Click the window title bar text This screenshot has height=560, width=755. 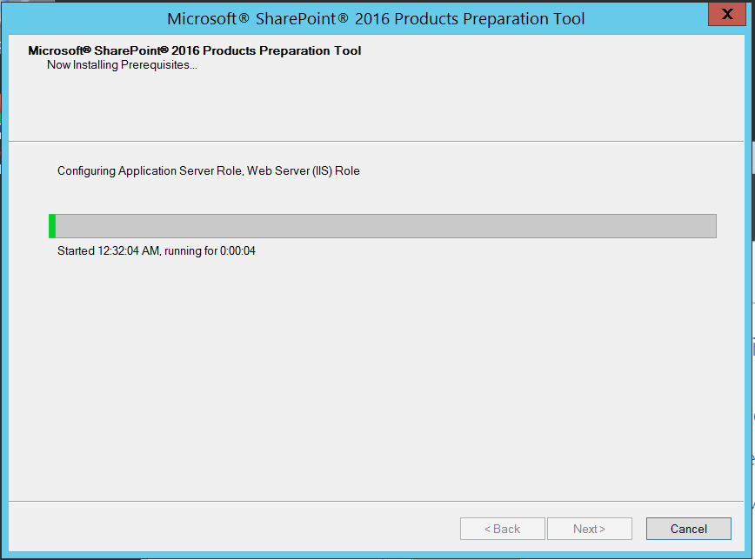(x=376, y=19)
